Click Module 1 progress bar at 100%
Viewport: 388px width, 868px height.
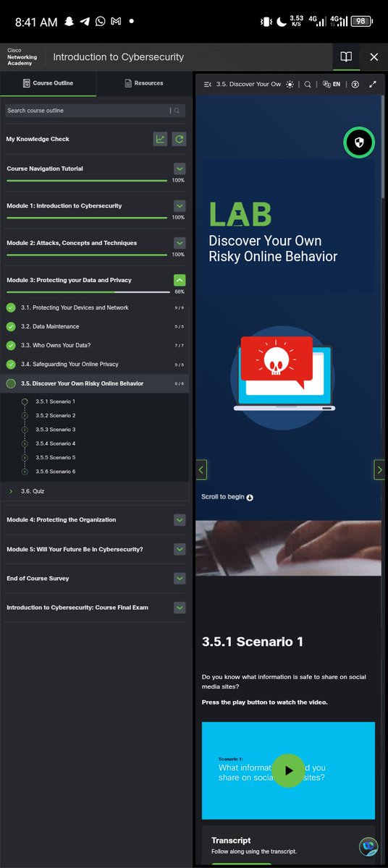[87, 218]
